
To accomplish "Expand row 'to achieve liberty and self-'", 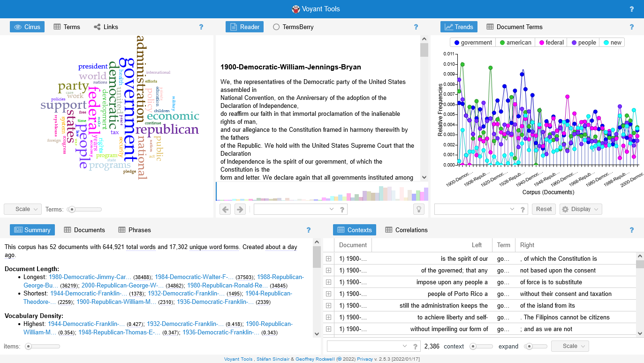I will pos(328,317).
